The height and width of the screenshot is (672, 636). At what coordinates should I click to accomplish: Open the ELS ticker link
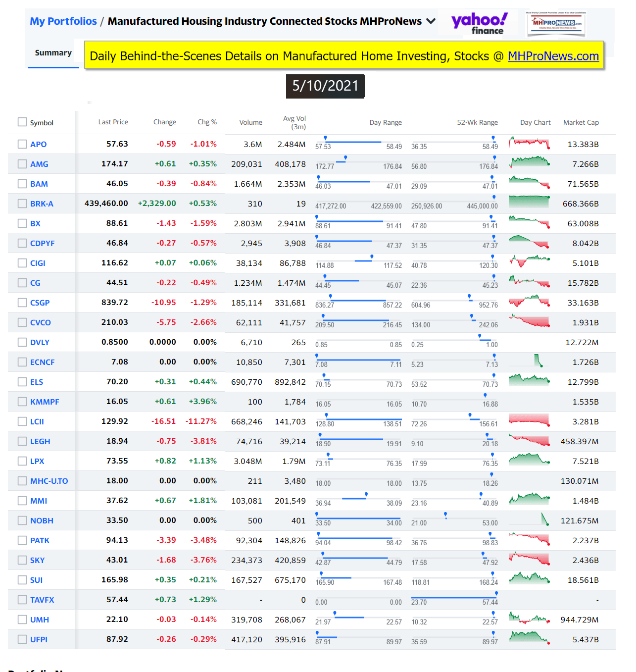(37, 382)
